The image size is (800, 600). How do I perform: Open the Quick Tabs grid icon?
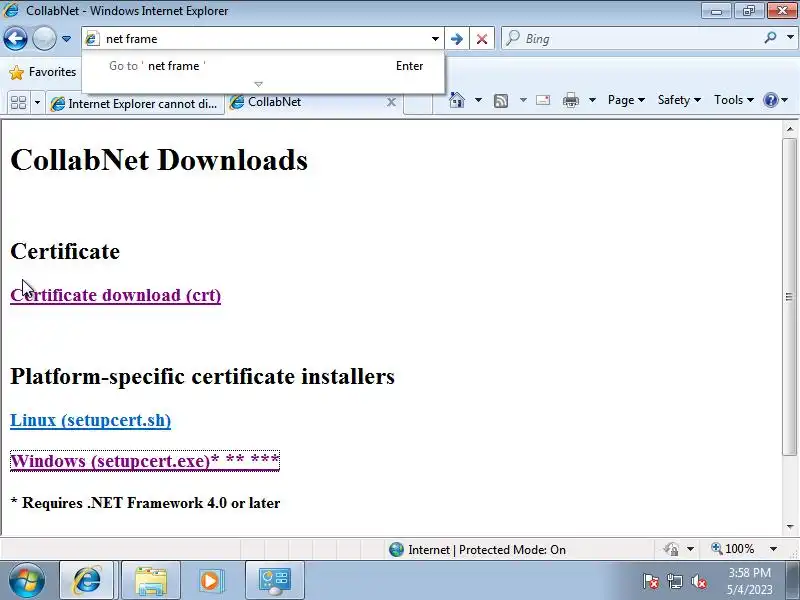coord(18,103)
